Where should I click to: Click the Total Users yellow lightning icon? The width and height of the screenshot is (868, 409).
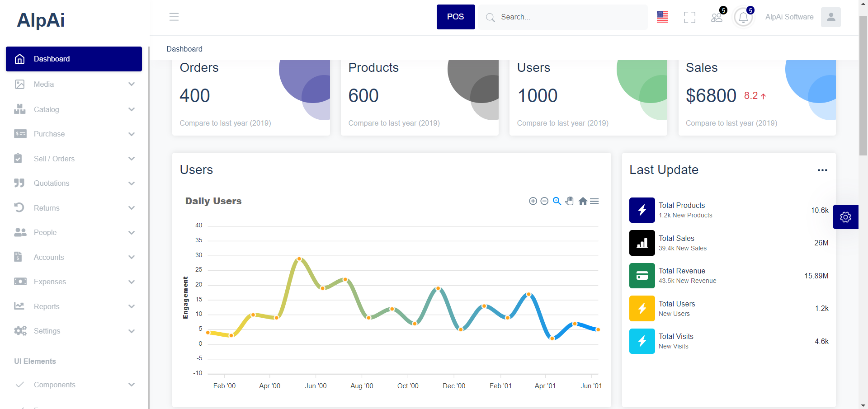[x=642, y=308]
